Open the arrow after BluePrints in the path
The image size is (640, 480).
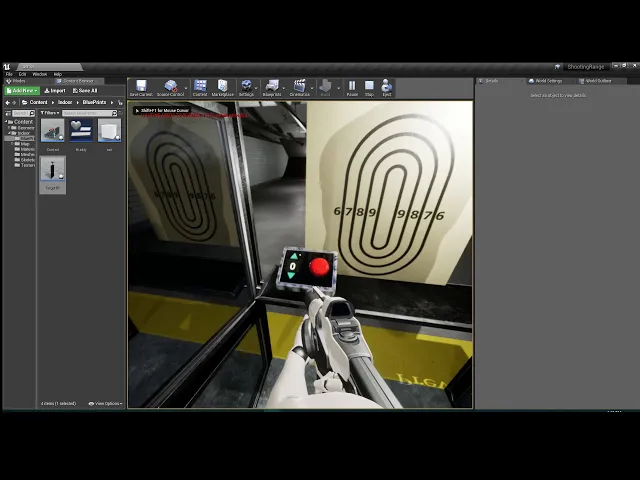[112, 102]
